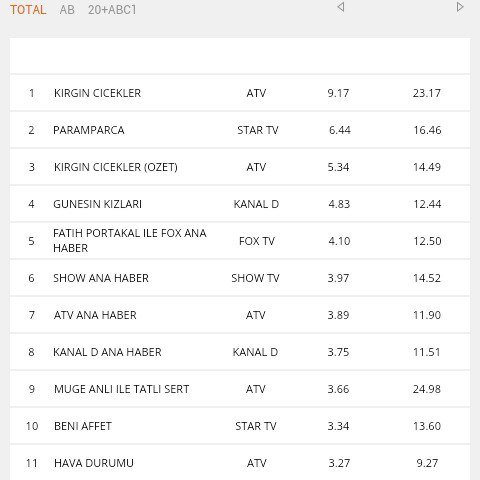The height and width of the screenshot is (480, 480).
Task: Click the SHOW TV channel cell
Action: point(255,278)
